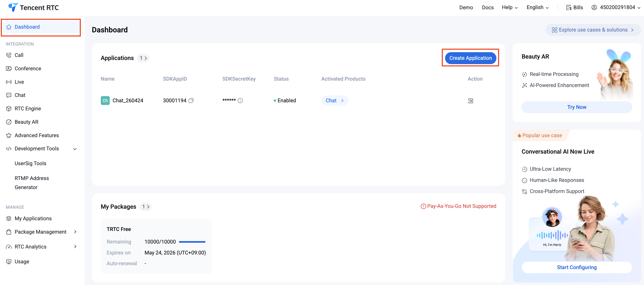Click the Live broadcast icon
644x285 pixels.
[x=9, y=82]
